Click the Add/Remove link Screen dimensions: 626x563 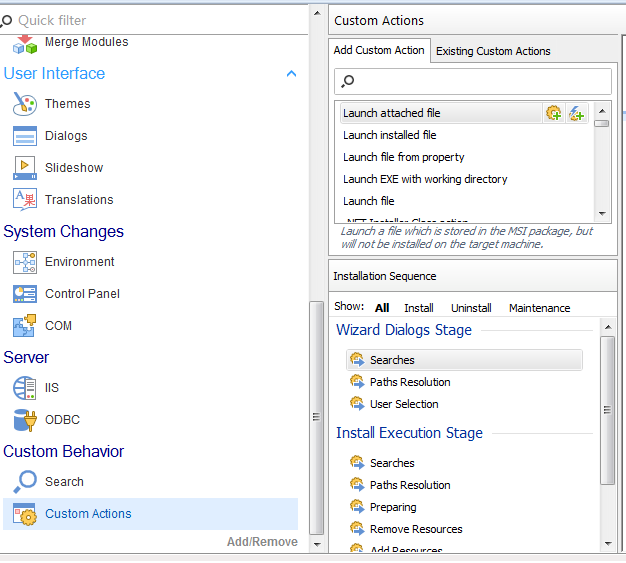coord(262,542)
